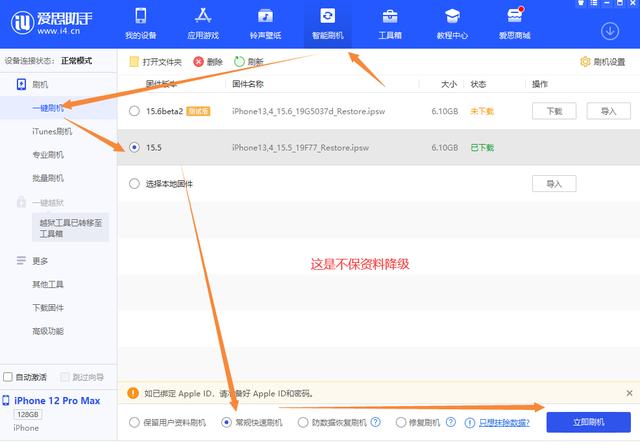Viewport: 640px width, 445px height.
Task: Click the 状态 column header
Action: click(478, 84)
